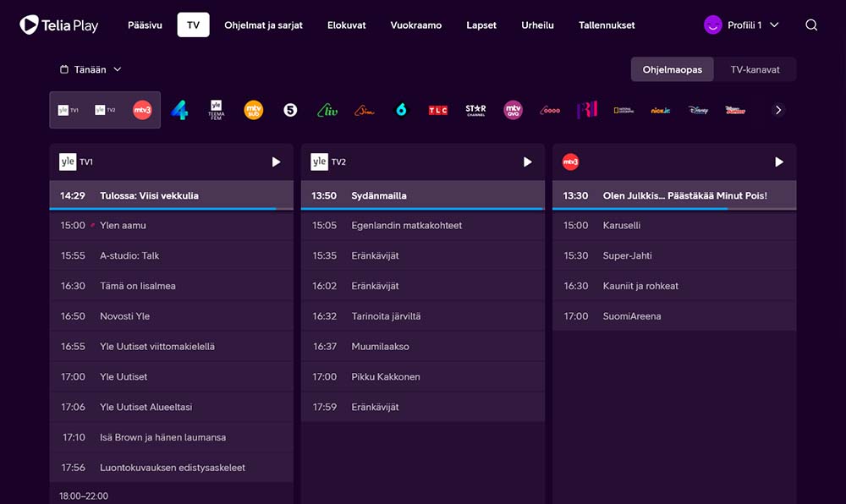Open the MTV3 channel header logo
The height and width of the screenshot is (504, 846).
(x=570, y=162)
